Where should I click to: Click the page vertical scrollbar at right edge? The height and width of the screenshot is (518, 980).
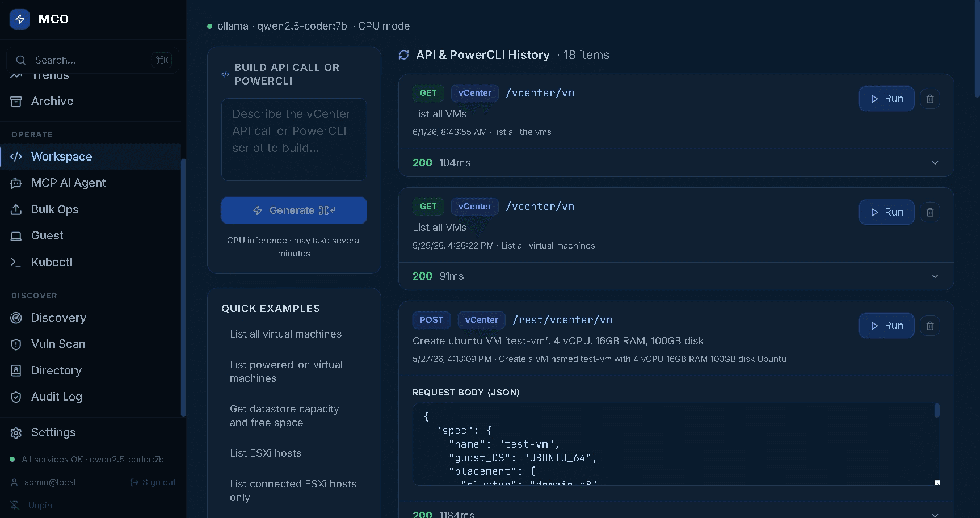click(977, 49)
